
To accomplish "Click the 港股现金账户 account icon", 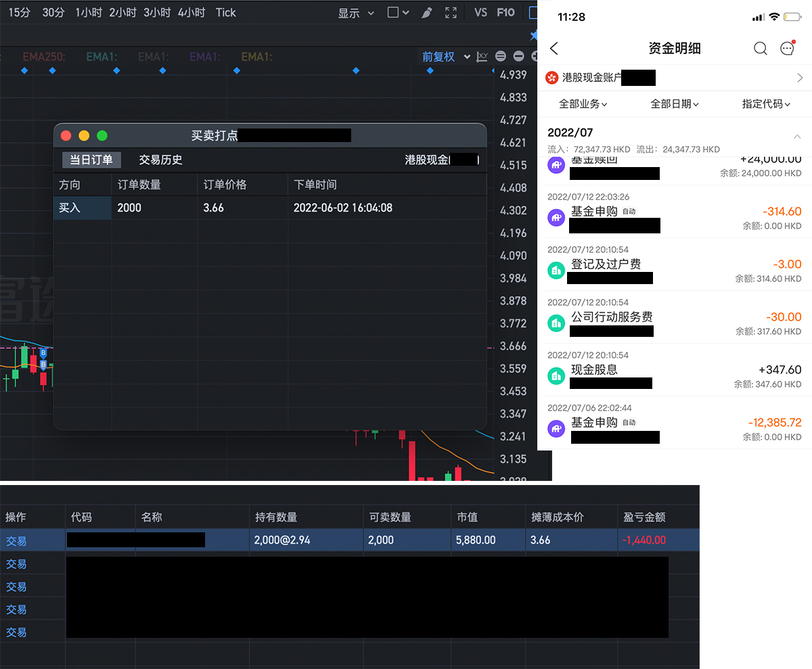I will pos(556,77).
